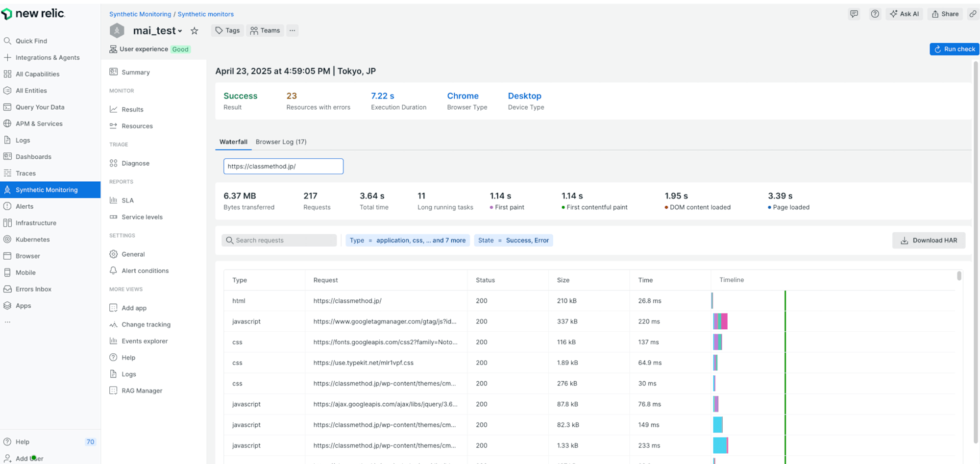980x464 pixels.
Task: Click Add User at sidebar bottom
Action: pyautogui.click(x=29, y=458)
